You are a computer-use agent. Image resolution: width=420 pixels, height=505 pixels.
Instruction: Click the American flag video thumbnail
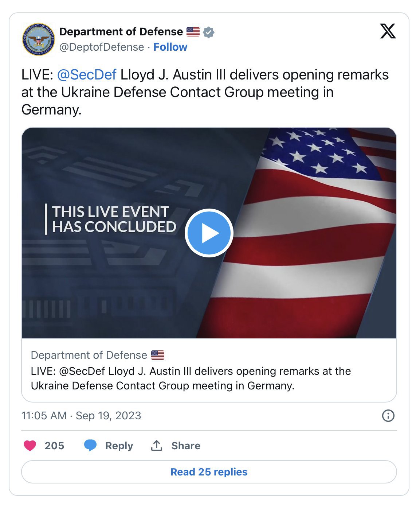click(x=209, y=233)
